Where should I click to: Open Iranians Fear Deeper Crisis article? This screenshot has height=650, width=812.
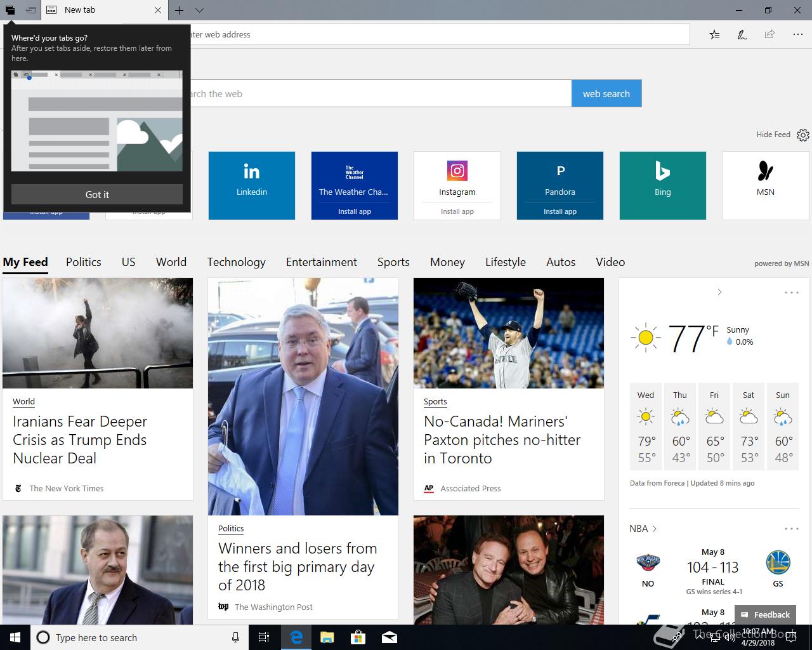pos(80,440)
